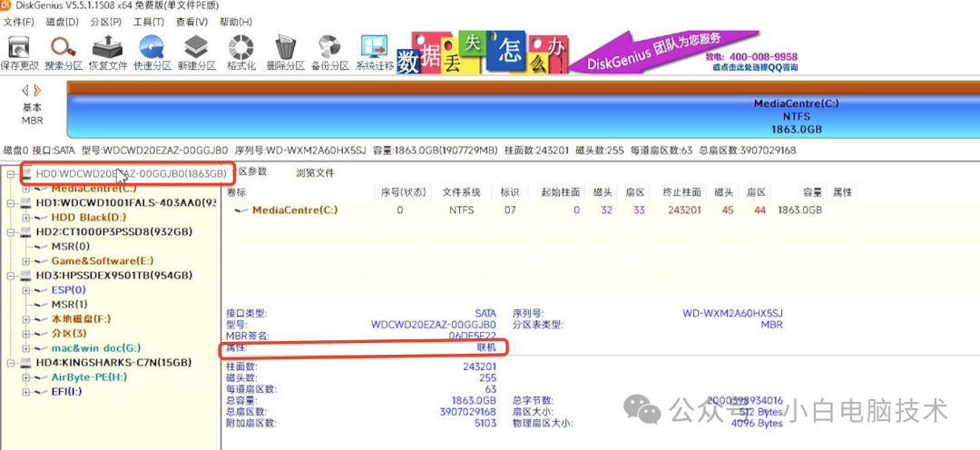The width and height of the screenshot is (980, 450).
Task: Select Game&Software(E:) partition in tree
Action: tap(103, 260)
